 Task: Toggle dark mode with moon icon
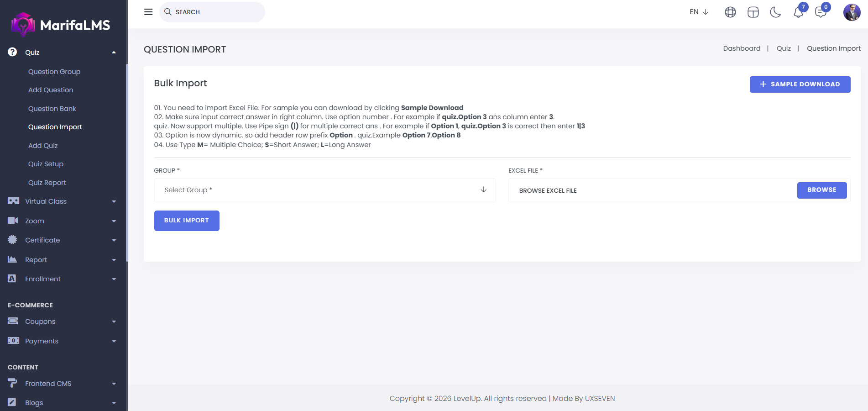(x=775, y=12)
